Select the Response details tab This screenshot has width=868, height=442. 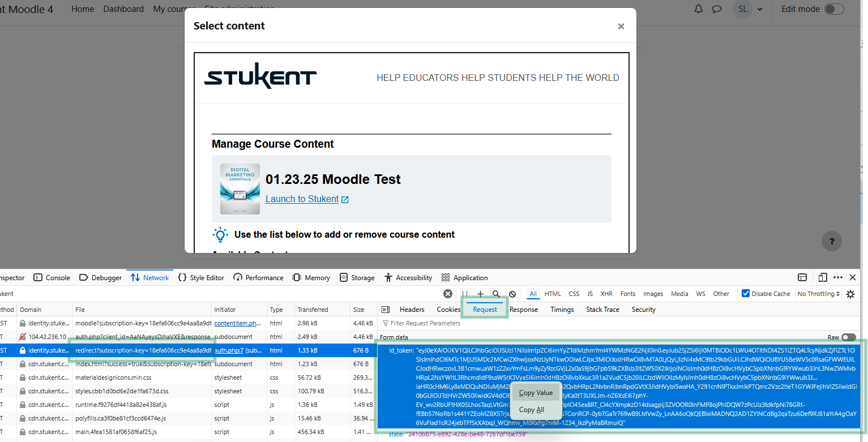[524, 310]
